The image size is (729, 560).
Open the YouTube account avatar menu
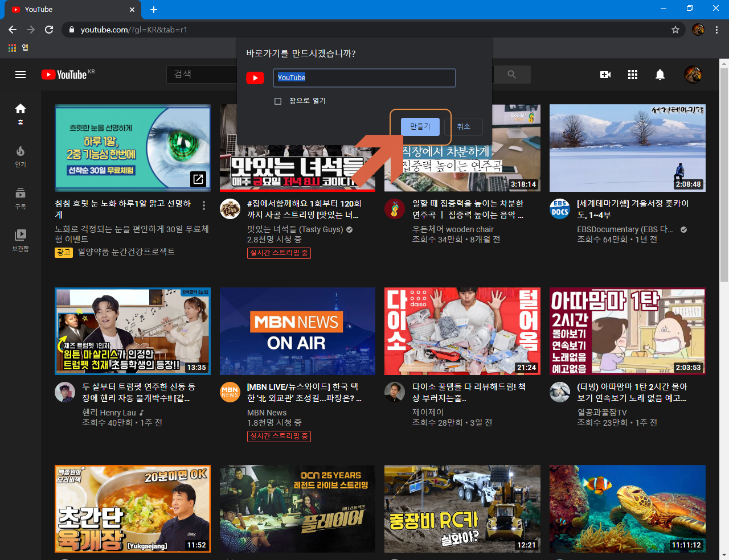[x=693, y=75]
